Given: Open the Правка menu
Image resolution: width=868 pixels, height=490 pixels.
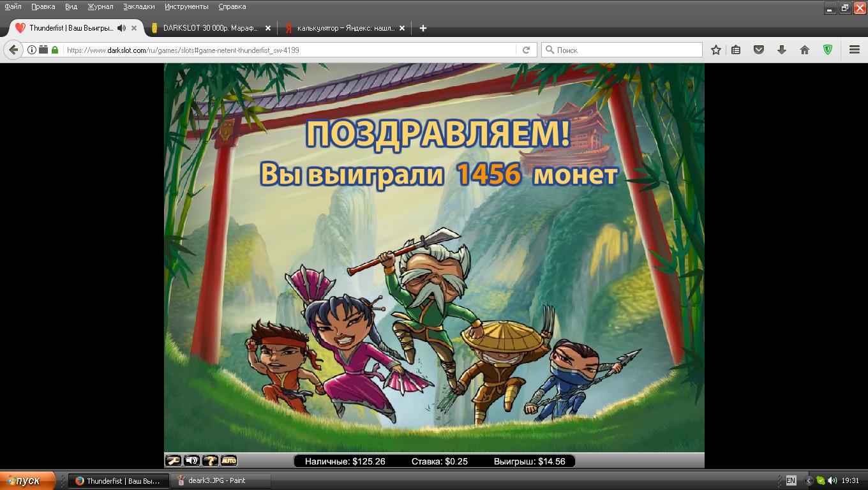Looking at the screenshot, I should point(43,6).
